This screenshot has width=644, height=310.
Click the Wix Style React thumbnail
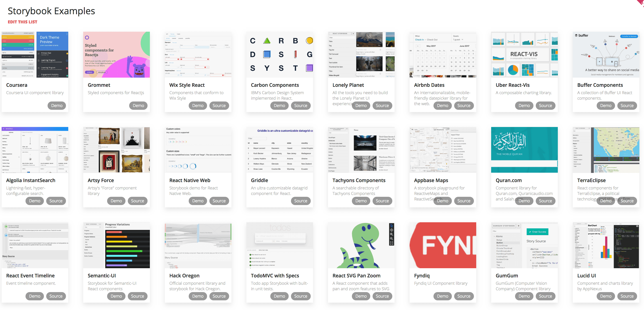[x=198, y=54]
